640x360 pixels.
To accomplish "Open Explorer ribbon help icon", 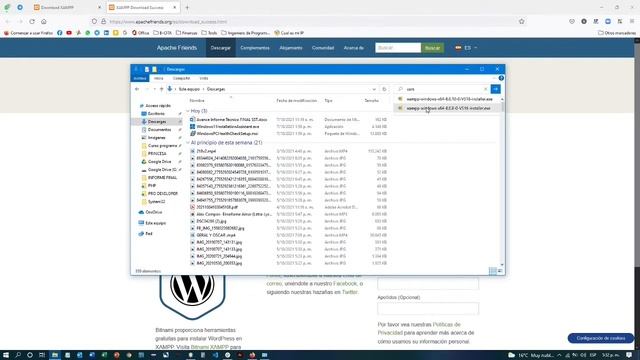I will (x=501, y=78).
